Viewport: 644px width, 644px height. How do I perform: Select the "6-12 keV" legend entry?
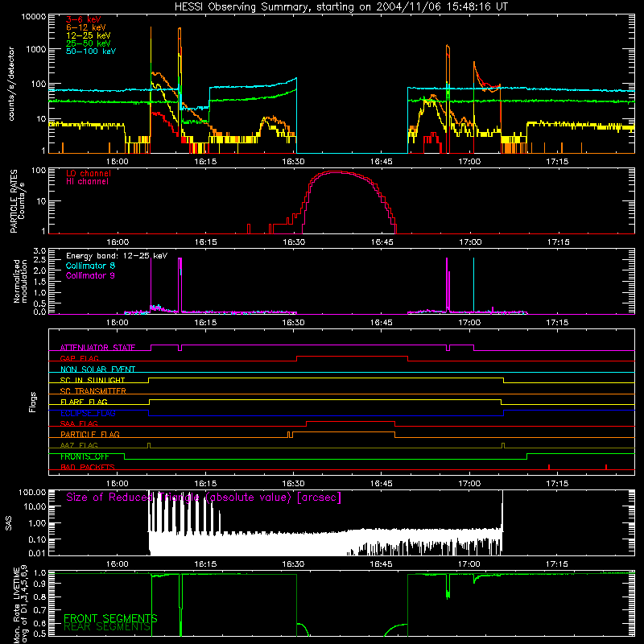86,27
